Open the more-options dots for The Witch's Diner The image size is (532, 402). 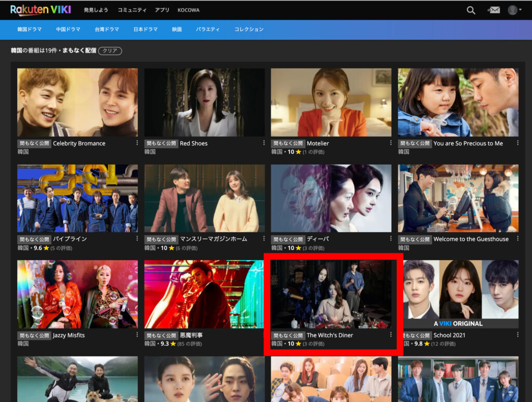(x=391, y=334)
